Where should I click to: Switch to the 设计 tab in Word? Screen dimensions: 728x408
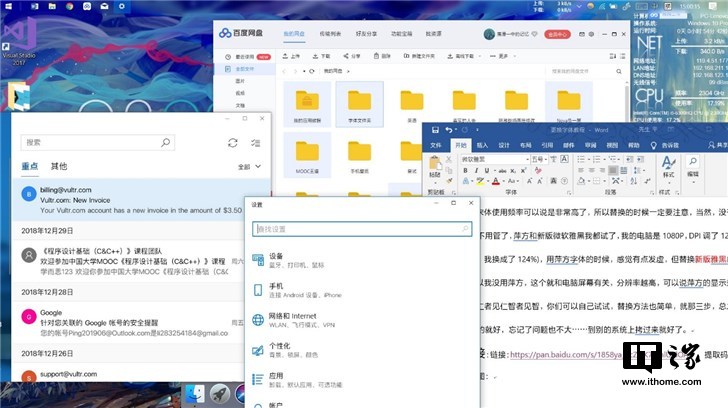click(504, 145)
